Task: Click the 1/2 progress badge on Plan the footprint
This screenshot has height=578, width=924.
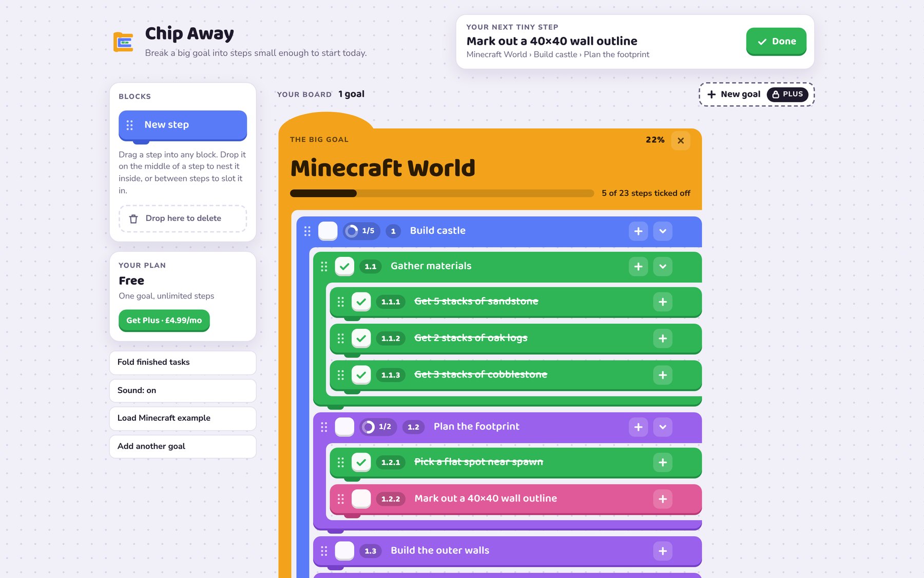Action: point(378,427)
